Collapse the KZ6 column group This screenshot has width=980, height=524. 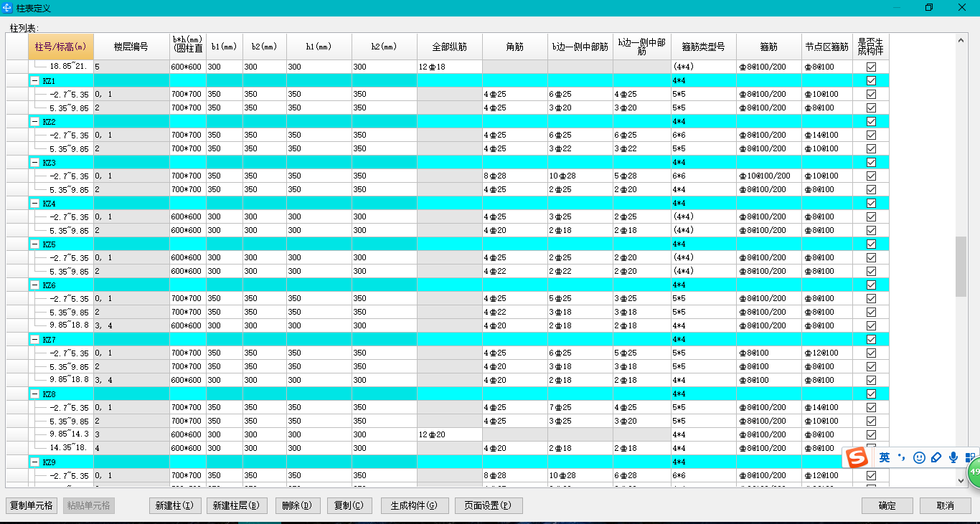click(34, 285)
